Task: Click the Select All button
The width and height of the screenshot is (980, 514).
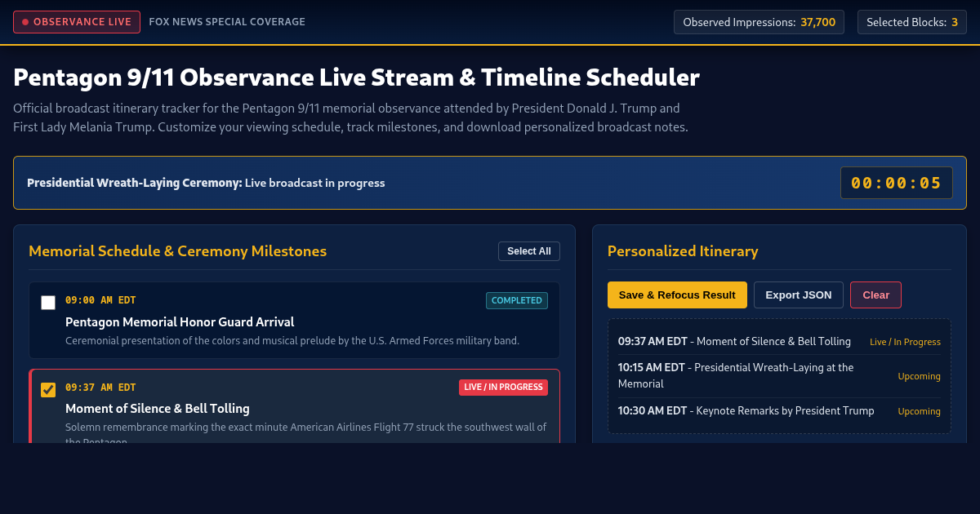Action: pyautogui.click(x=529, y=251)
